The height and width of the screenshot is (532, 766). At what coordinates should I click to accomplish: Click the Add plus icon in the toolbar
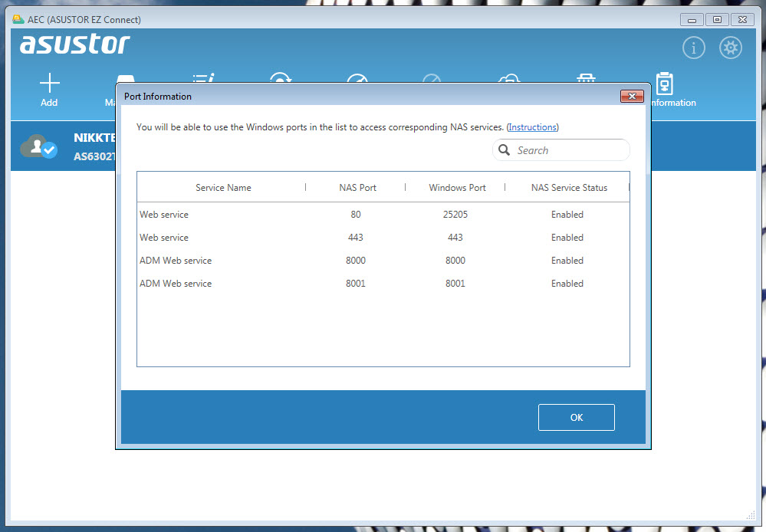point(49,84)
